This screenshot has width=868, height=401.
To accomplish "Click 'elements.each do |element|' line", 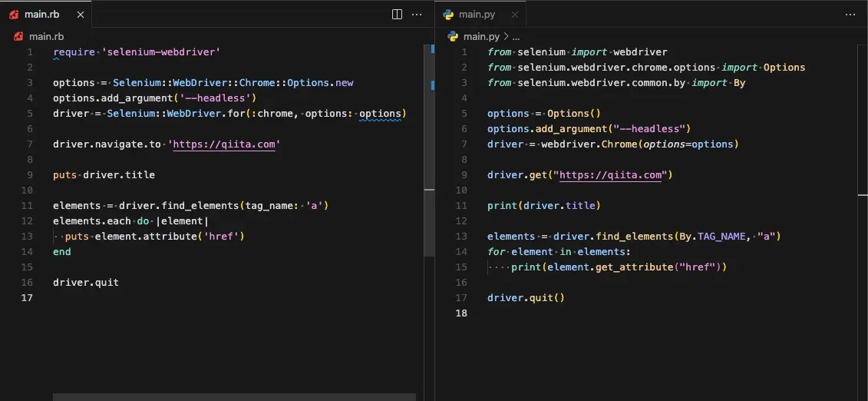I will [x=130, y=221].
